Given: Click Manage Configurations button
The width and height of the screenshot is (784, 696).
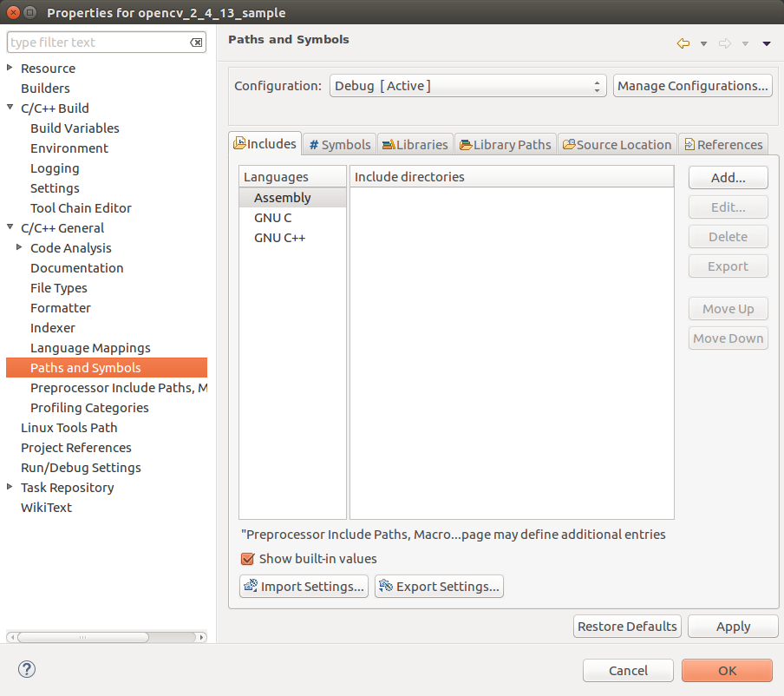Looking at the screenshot, I should [692, 86].
